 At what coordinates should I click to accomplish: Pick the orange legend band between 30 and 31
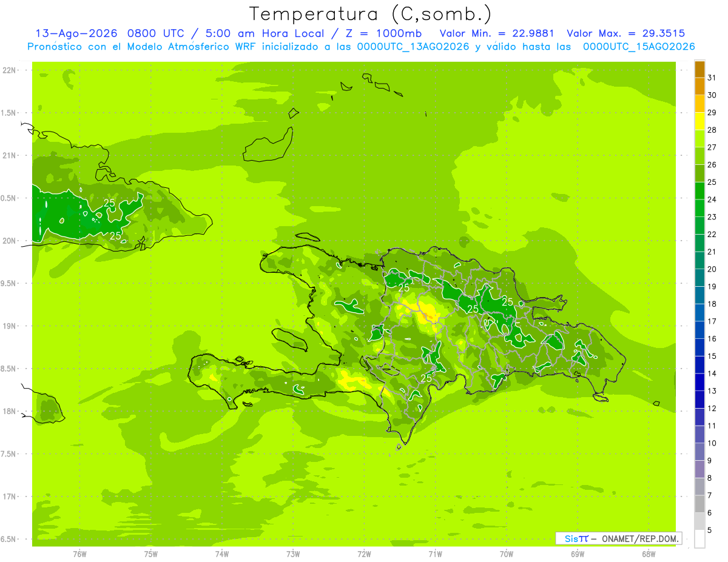699,87
